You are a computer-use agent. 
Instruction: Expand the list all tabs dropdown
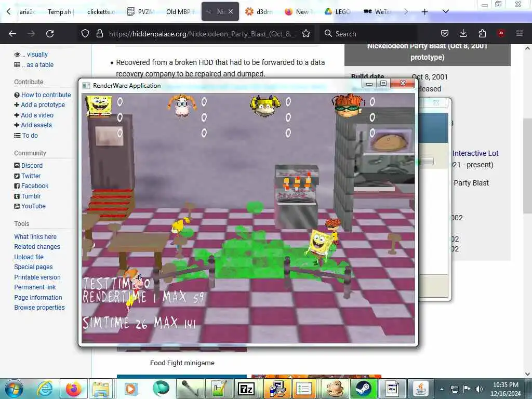pyautogui.click(x=446, y=11)
